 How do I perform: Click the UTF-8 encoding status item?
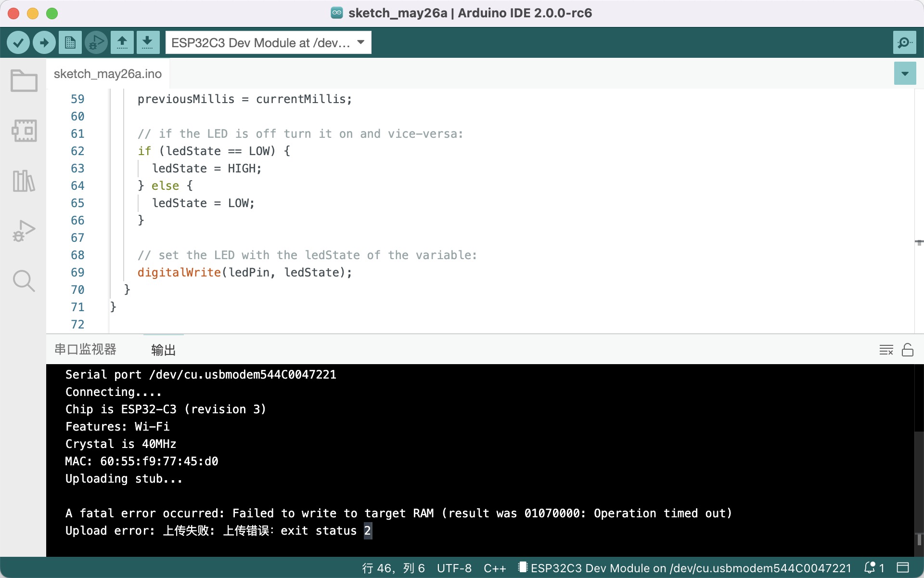[x=454, y=568]
